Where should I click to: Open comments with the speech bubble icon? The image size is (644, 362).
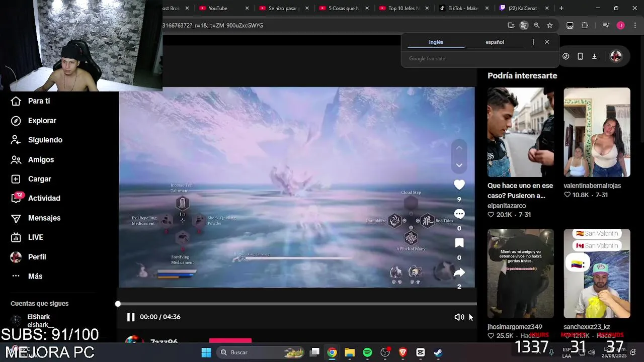click(x=459, y=214)
